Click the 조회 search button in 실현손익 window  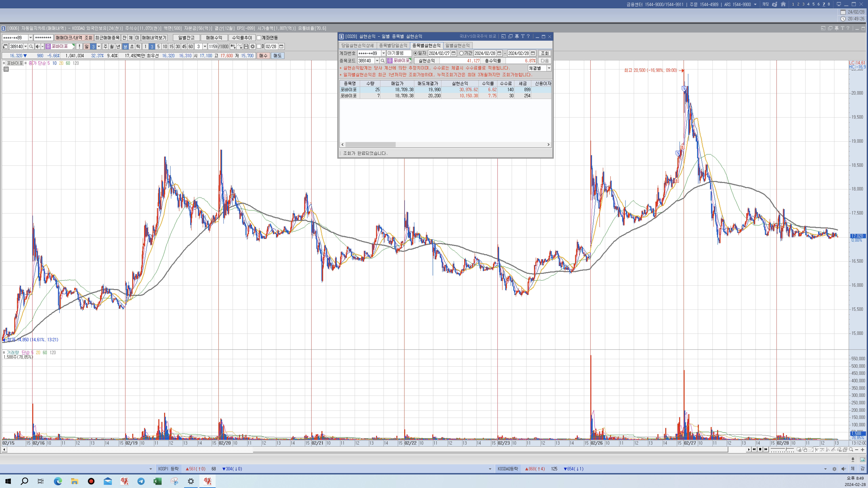pyautogui.click(x=545, y=53)
